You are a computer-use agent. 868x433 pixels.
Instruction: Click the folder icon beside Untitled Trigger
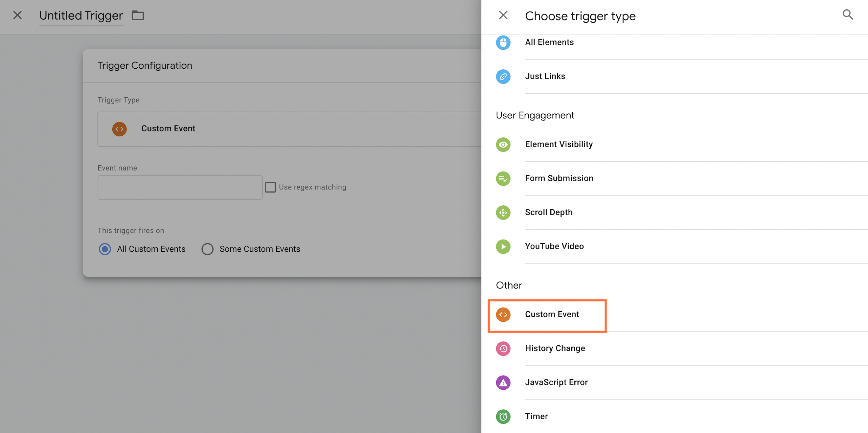tap(137, 15)
